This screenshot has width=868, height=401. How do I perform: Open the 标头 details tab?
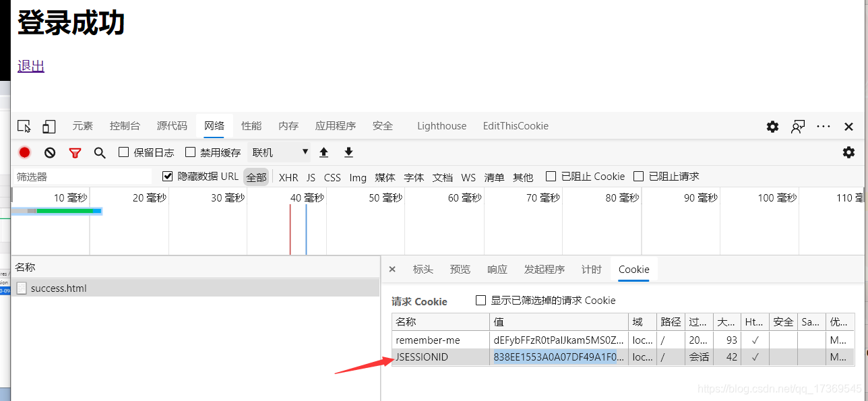coord(423,270)
